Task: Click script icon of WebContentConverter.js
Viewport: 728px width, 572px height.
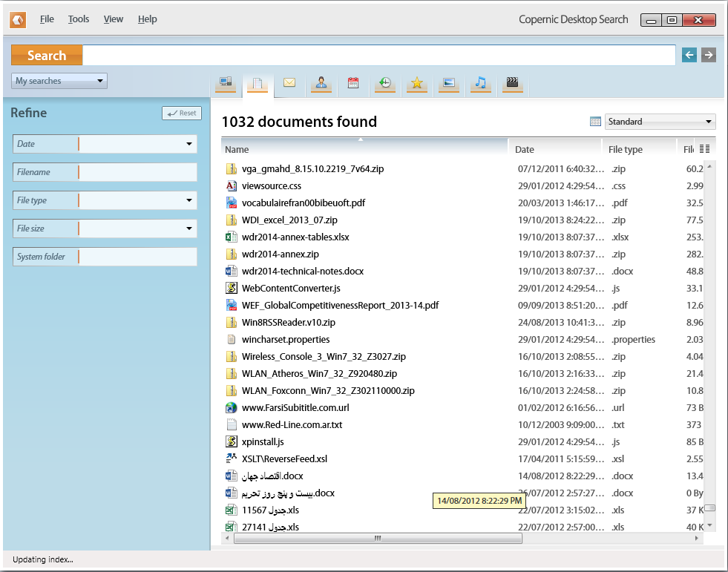Action: pyautogui.click(x=231, y=288)
